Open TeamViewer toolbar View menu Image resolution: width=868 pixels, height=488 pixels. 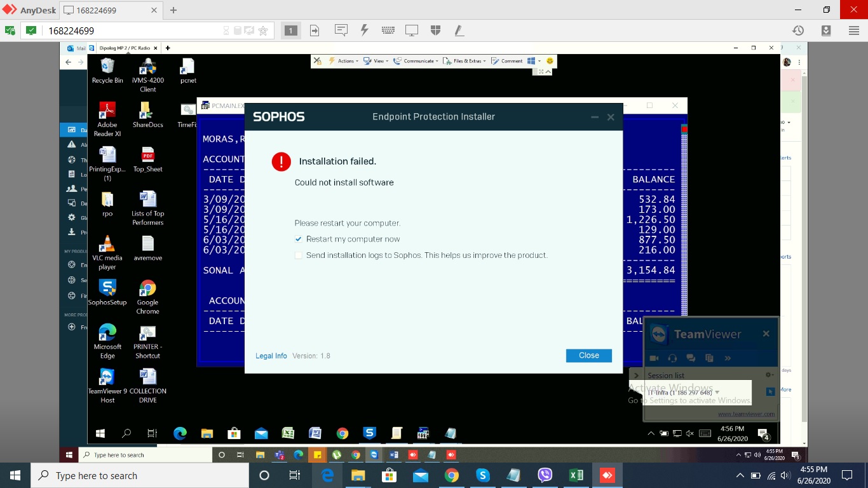pyautogui.click(x=376, y=61)
